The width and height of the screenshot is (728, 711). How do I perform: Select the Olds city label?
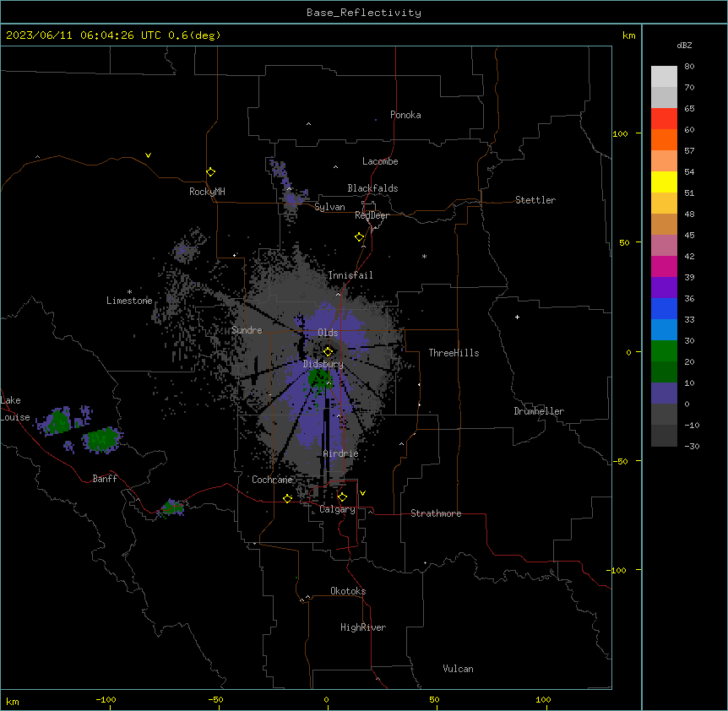tap(328, 333)
